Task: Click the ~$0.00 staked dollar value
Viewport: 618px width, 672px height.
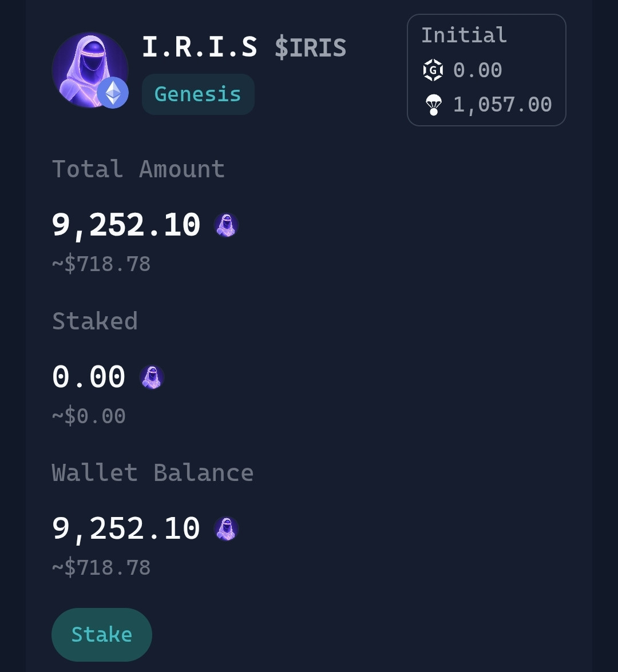Action: (x=89, y=416)
